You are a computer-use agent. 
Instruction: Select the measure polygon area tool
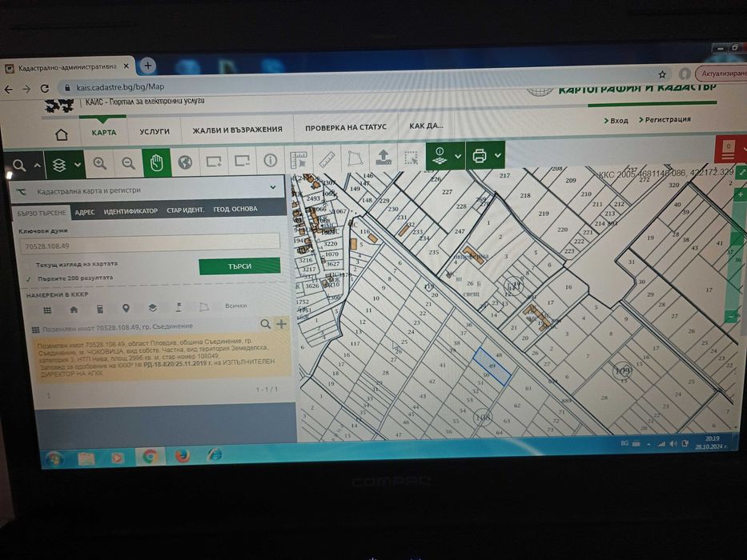pyautogui.click(x=355, y=158)
